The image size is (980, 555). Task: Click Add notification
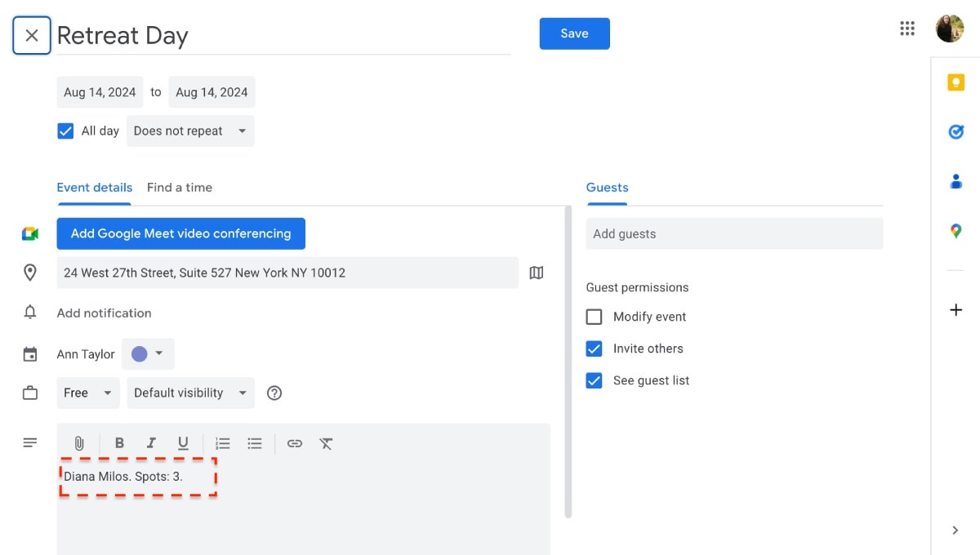tap(104, 313)
